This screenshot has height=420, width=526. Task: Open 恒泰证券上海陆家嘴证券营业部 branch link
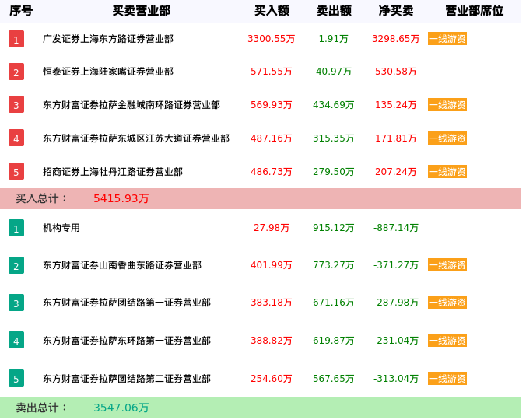click(x=108, y=72)
